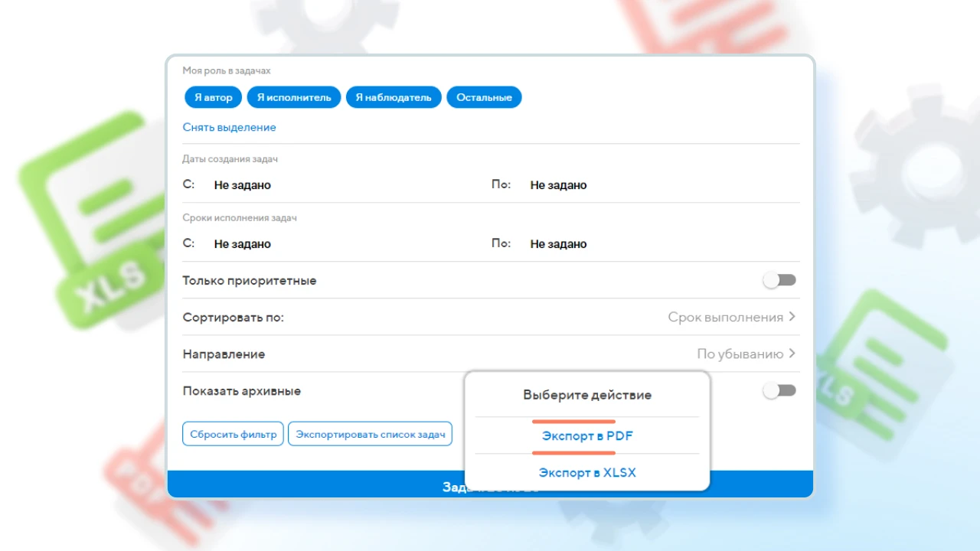This screenshot has height=551, width=980.
Task: Click the "Снять выделение" link
Action: pyautogui.click(x=229, y=127)
